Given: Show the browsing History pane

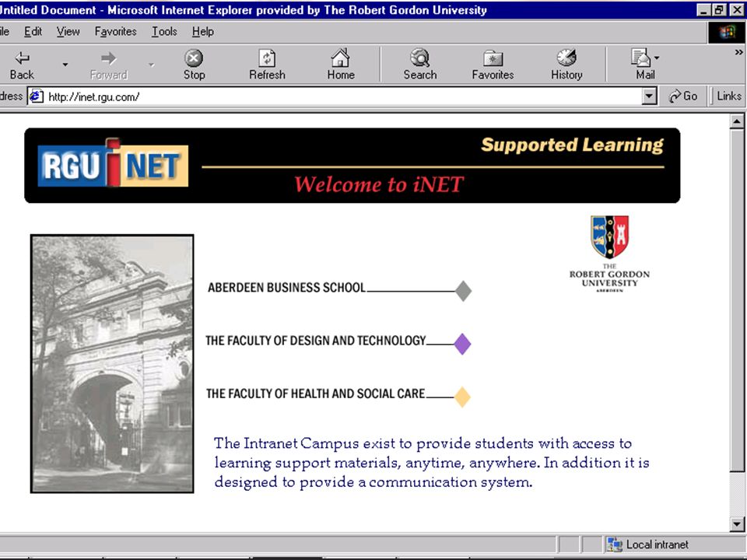Looking at the screenshot, I should point(566,65).
